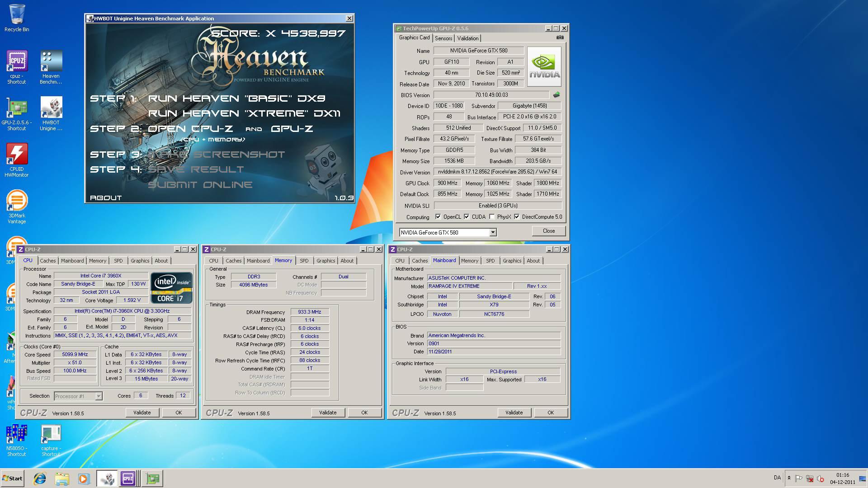Viewport: 868px width, 488px height.
Task: Click the DRAM Frequency 933.3 MHz value
Action: 310,312
